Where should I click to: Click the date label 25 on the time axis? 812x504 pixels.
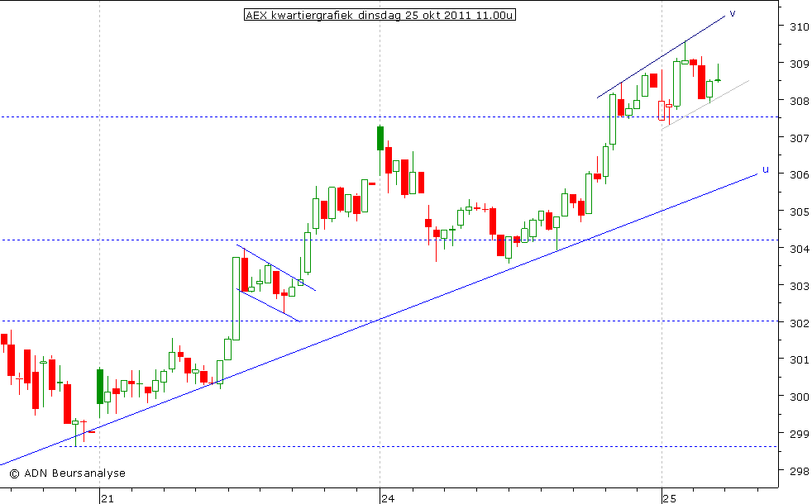pyautogui.click(x=669, y=498)
